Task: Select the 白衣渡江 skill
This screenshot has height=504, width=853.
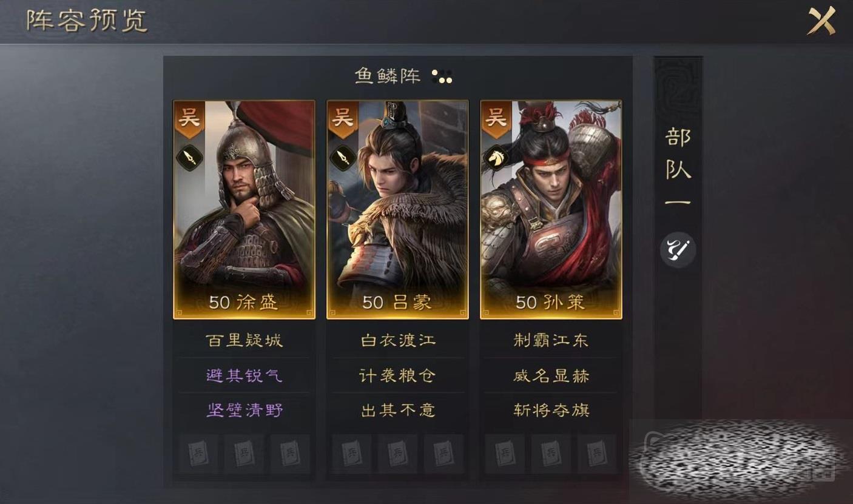Action: tap(398, 340)
